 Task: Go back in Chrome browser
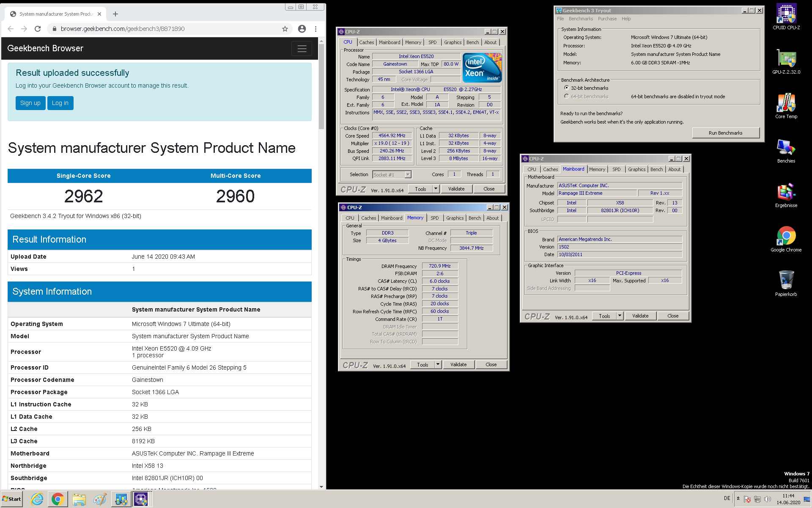click(11, 29)
